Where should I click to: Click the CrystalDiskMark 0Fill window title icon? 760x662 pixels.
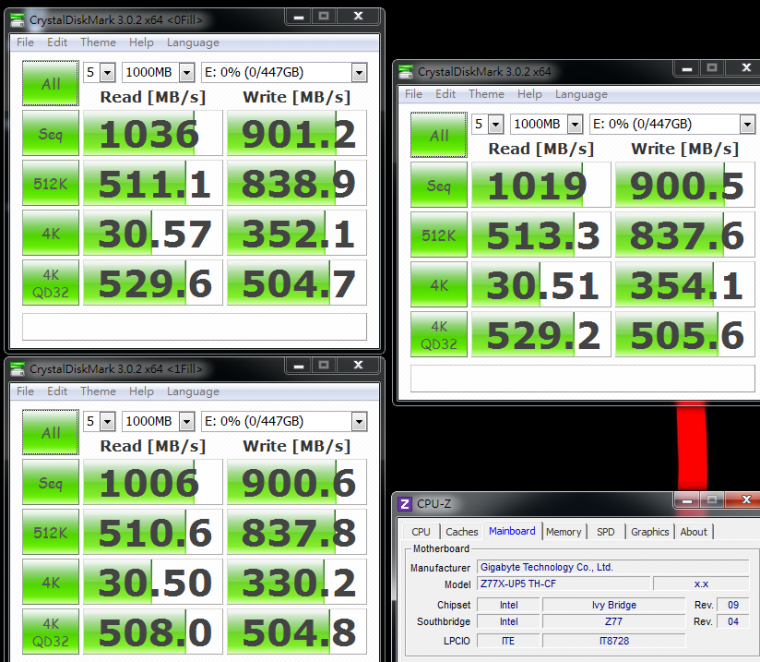(x=17, y=20)
